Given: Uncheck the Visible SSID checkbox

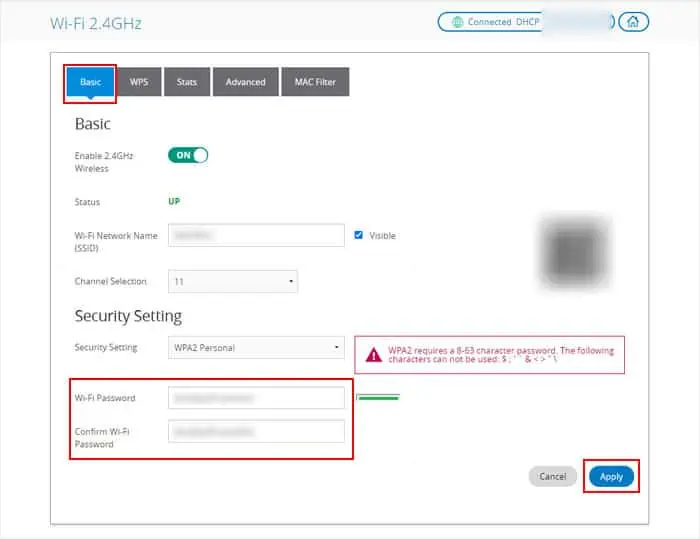Looking at the screenshot, I should (358, 235).
